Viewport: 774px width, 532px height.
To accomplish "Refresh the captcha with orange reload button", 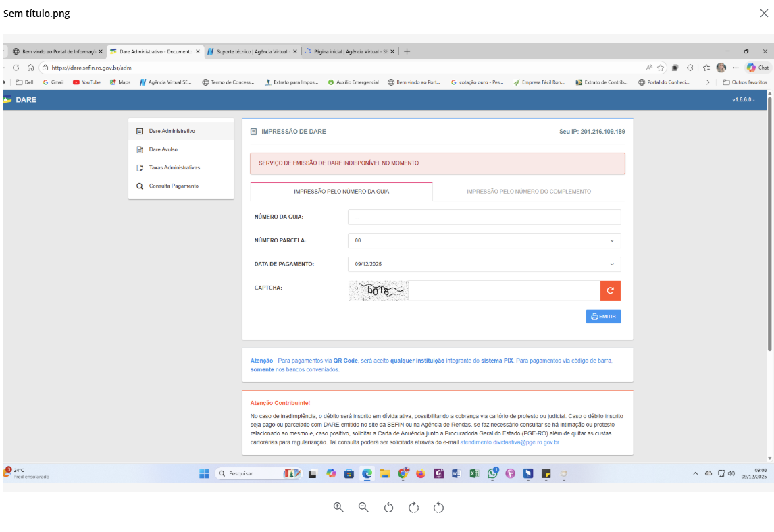I will pyautogui.click(x=610, y=291).
